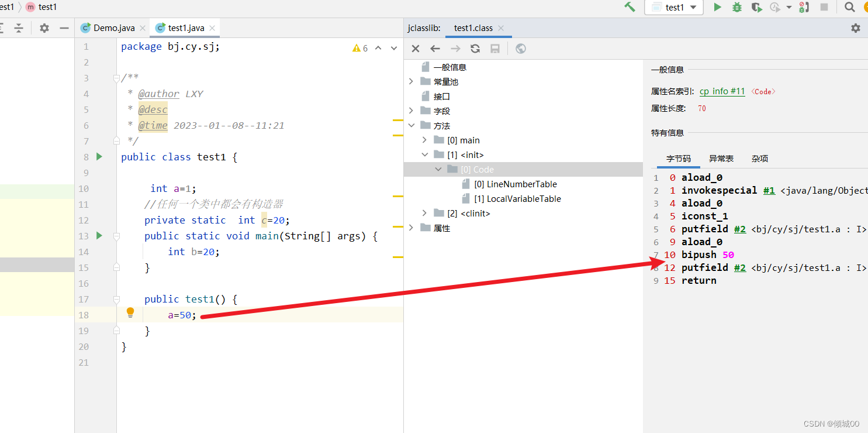The width and height of the screenshot is (868, 433).
Task: Collapse the [1] <init> method node
Action: (425, 155)
